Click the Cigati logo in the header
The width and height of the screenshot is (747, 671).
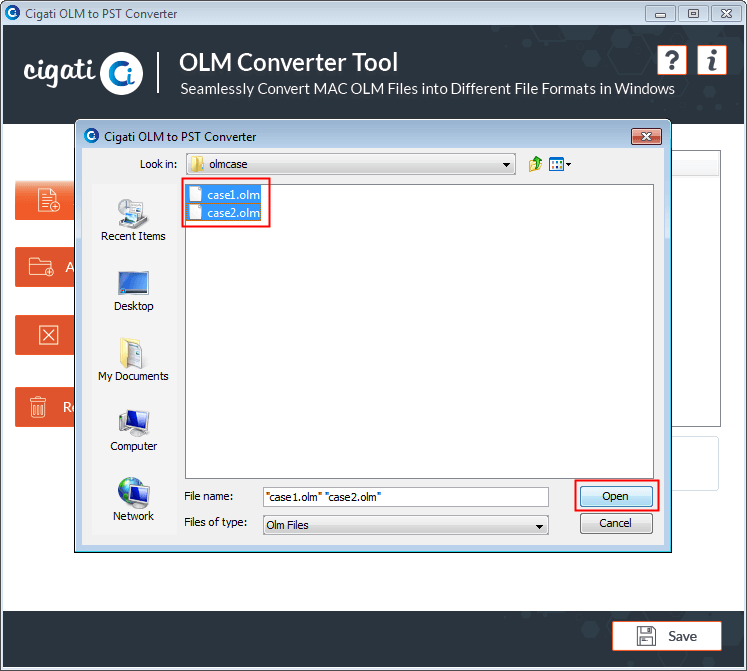(x=84, y=73)
